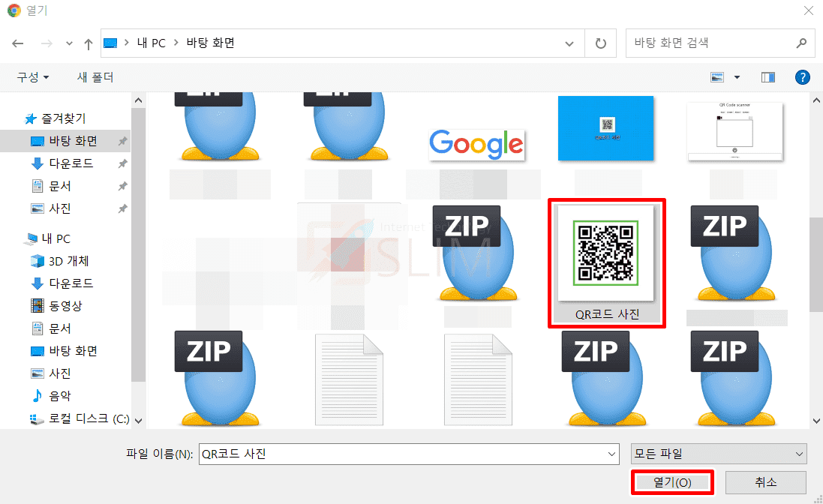Screen dimensions: 823x504
Task: Click the PC icon in address bar
Action: point(110,43)
